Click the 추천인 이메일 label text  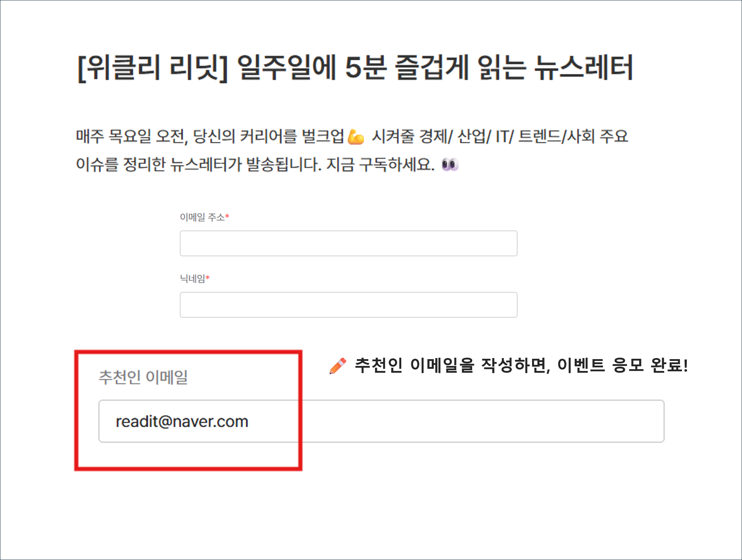click(143, 377)
